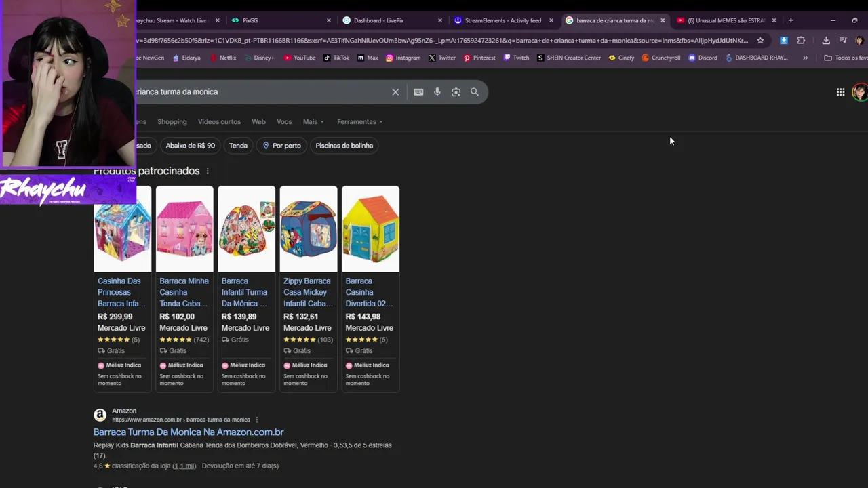
Task: Open Barraca Turma Da Monica Amazon link
Action: point(189,432)
